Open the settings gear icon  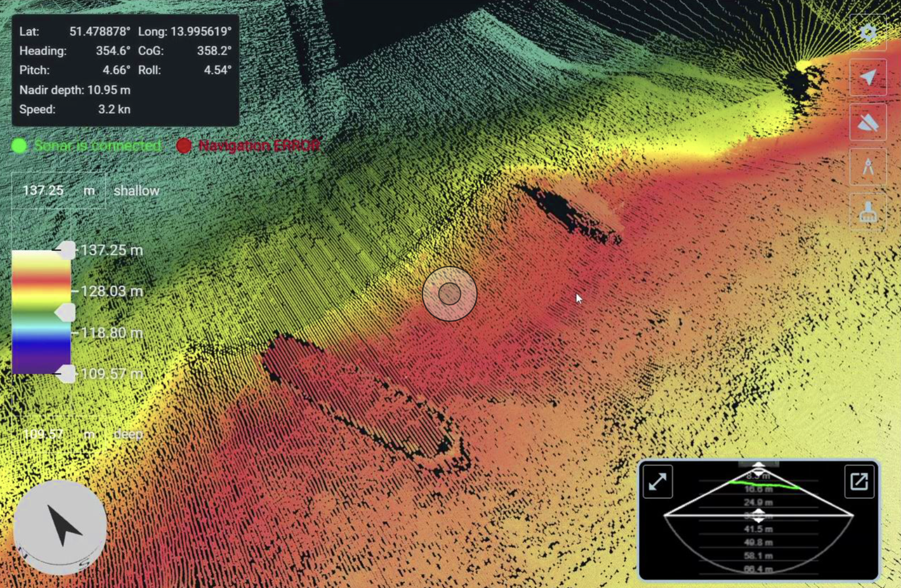(868, 33)
